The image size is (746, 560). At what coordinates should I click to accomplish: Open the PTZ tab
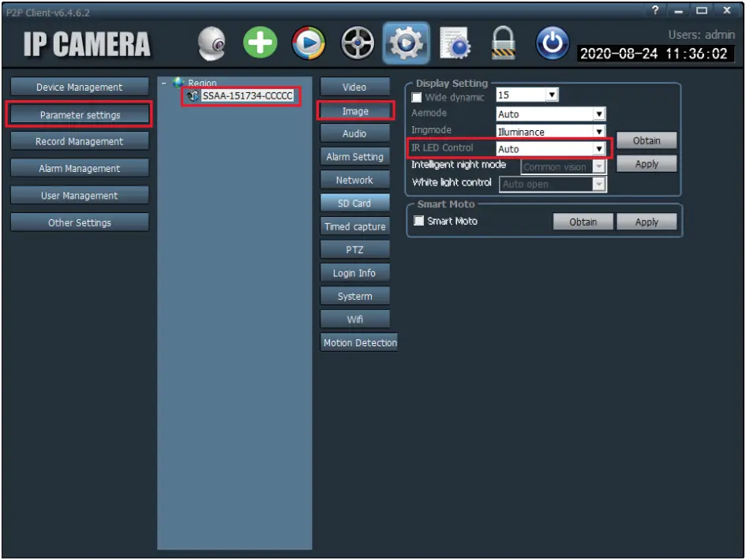355,249
